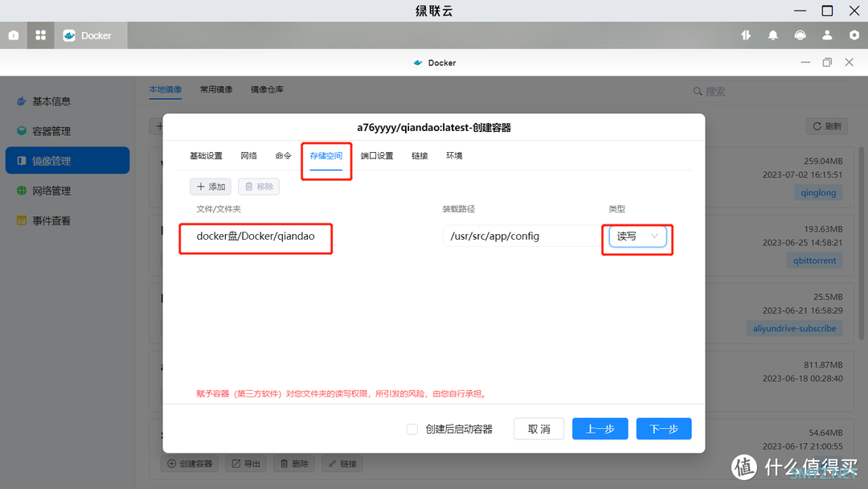The width and height of the screenshot is (868, 489).
Task: Restore the Docker inner window
Action: coord(827,63)
